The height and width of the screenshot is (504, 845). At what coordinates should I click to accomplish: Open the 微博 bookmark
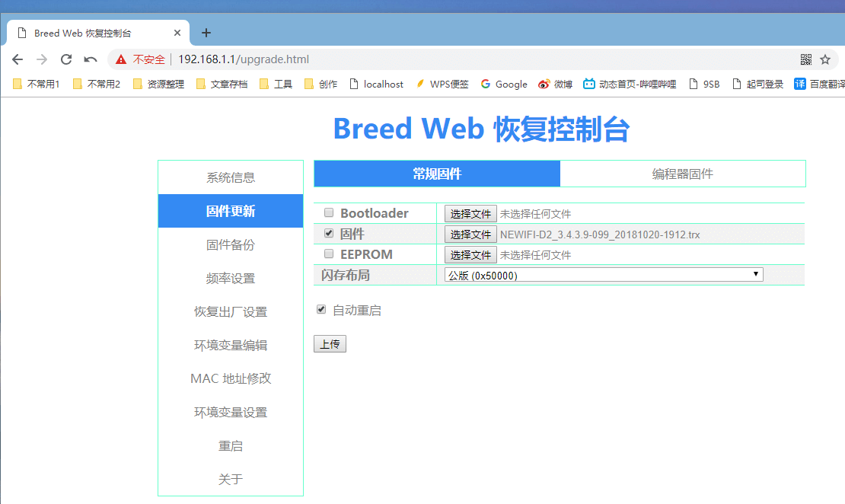tap(555, 84)
